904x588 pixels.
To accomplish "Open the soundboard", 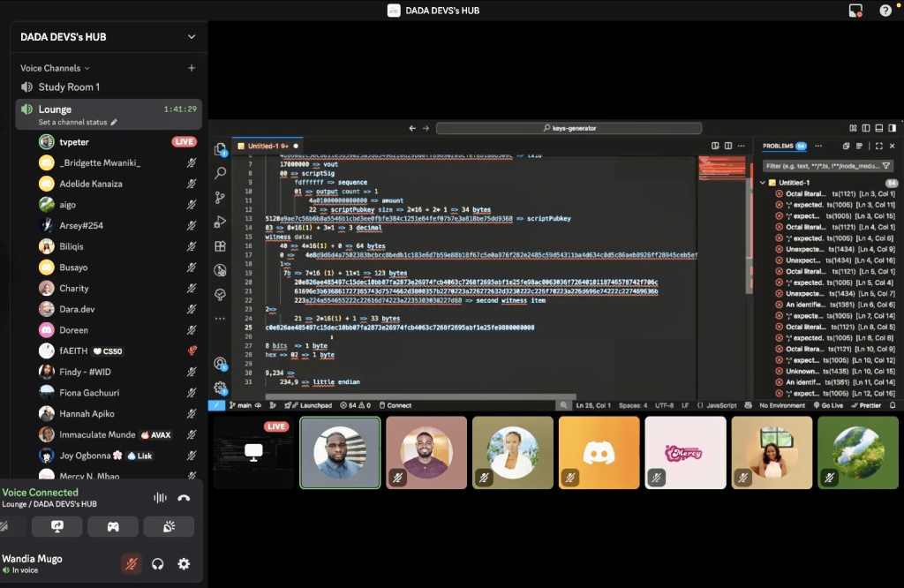I will pyautogui.click(x=169, y=526).
